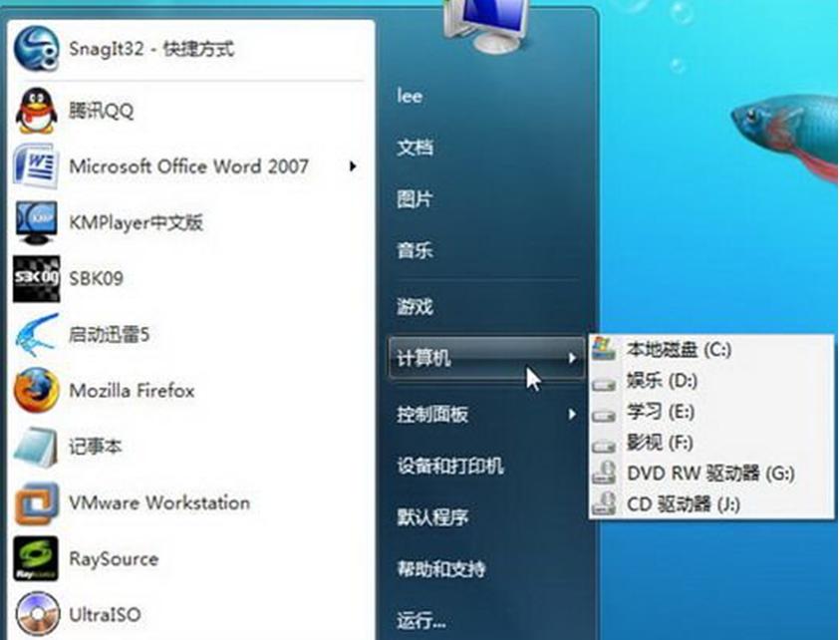
Task: Click the 学习 (E:) drive icon
Action: coord(604,414)
